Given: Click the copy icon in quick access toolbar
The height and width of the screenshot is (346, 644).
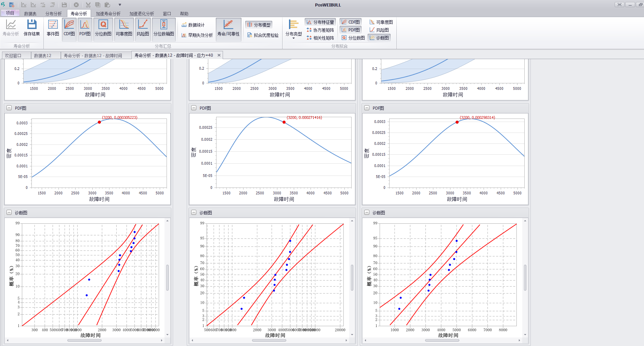Looking at the screenshot, I should coord(98,5).
